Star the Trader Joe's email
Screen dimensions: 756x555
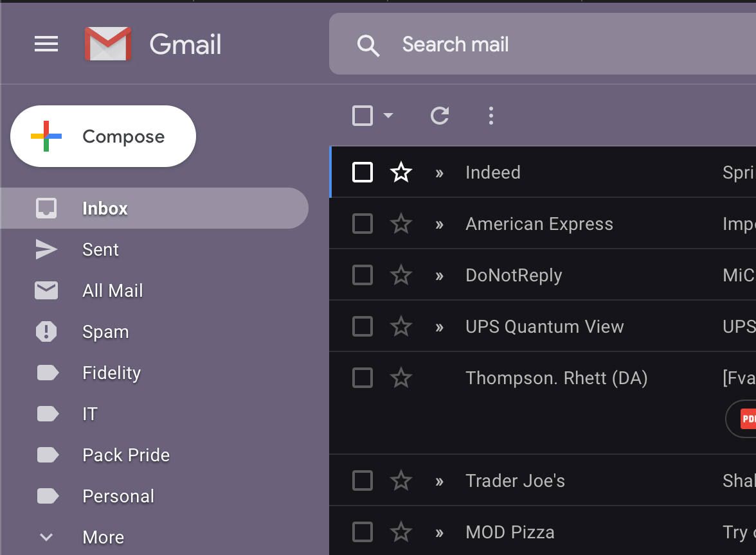[401, 480]
